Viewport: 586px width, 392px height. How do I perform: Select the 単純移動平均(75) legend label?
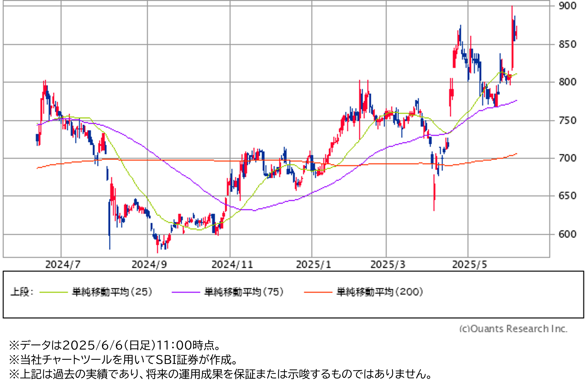point(244,292)
